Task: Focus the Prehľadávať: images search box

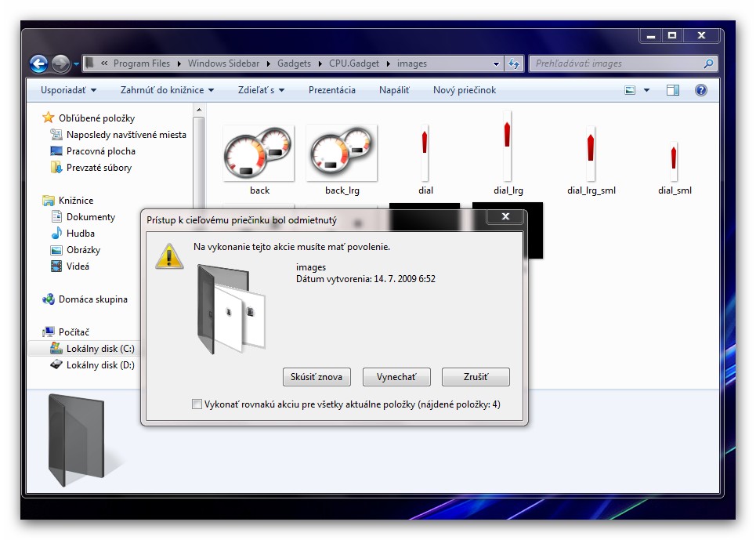Action: pyautogui.click(x=623, y=63)
